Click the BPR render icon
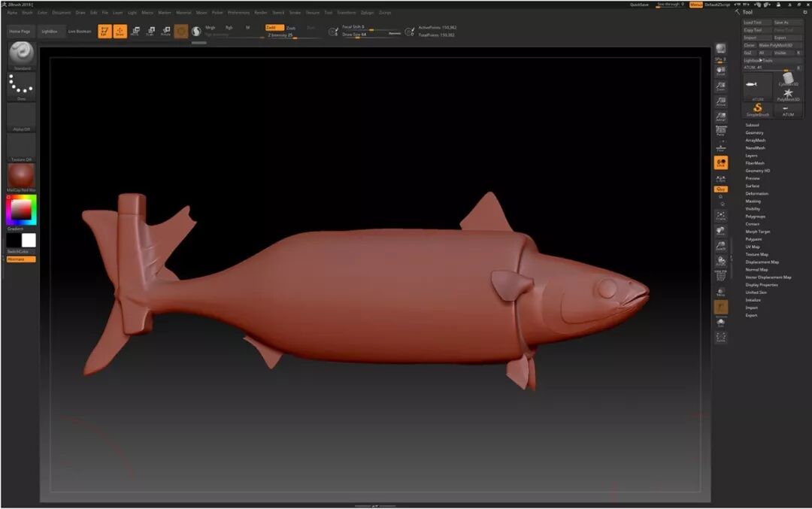Viewport: 812px width, 509px height. [720, 49]
